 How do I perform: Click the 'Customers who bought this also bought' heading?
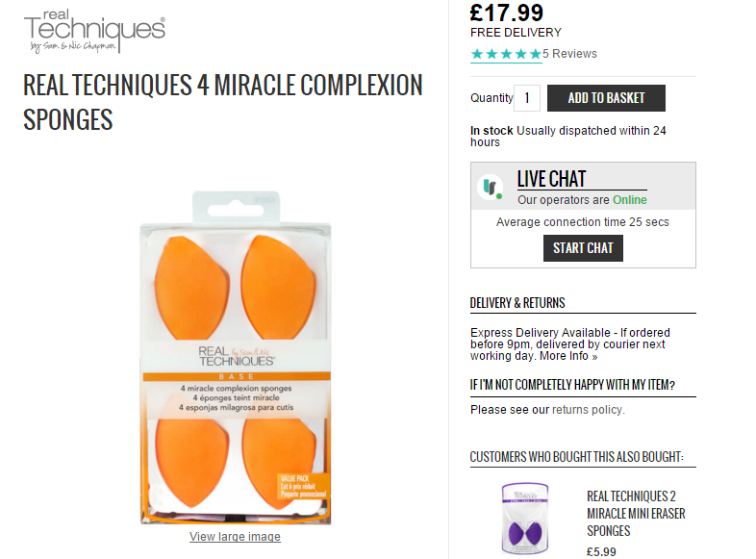[577, 457]
